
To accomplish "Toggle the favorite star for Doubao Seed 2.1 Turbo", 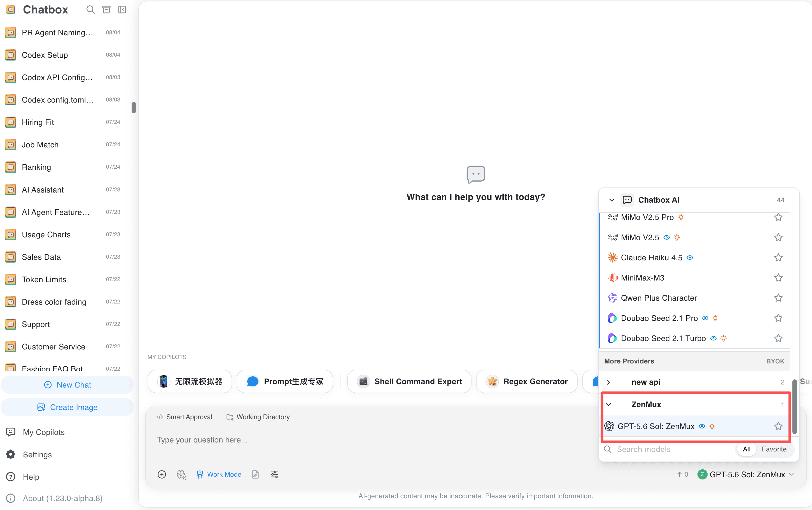I will pos(778,338).
